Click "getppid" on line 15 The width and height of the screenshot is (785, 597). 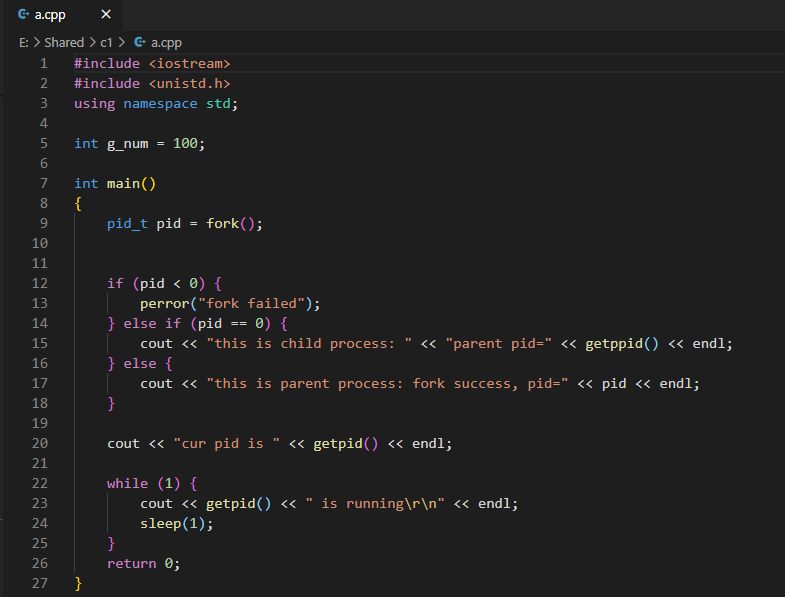click(x=614, y=344)
